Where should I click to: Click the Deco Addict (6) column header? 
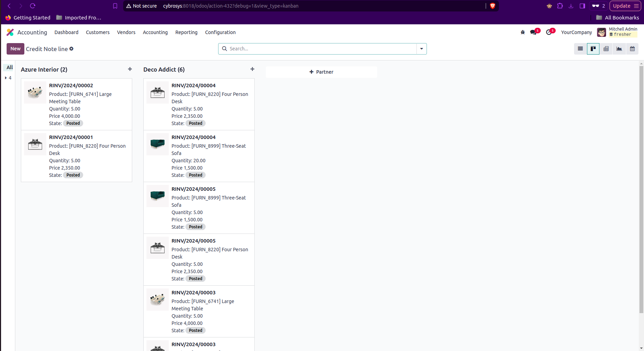[164, 70]
